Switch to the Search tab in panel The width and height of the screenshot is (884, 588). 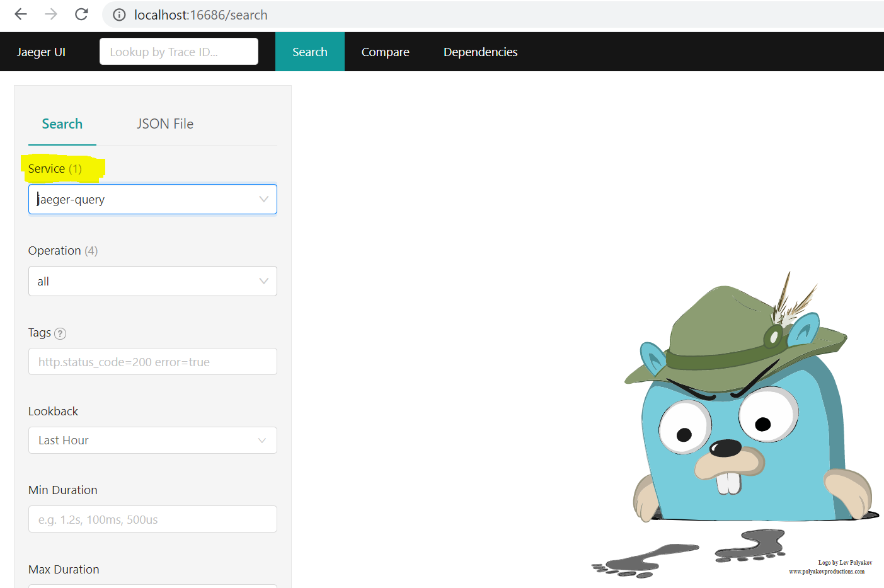point(62,124)
